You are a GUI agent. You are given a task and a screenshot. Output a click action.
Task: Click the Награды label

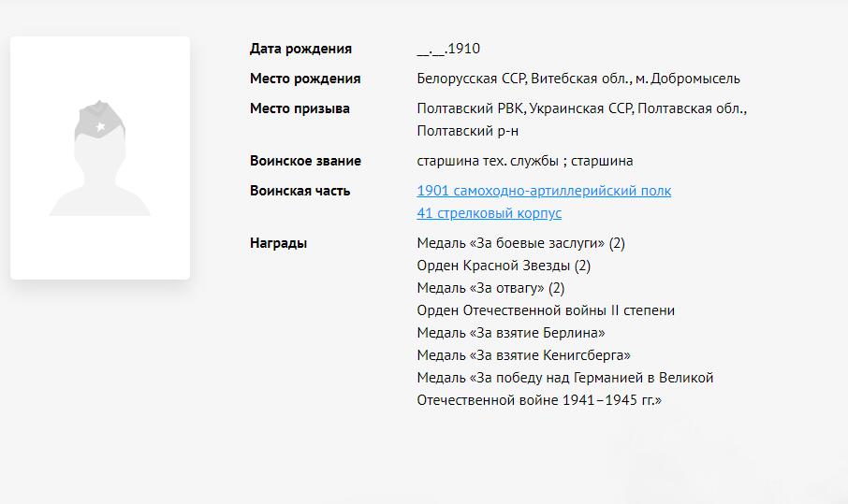(278, 243)
